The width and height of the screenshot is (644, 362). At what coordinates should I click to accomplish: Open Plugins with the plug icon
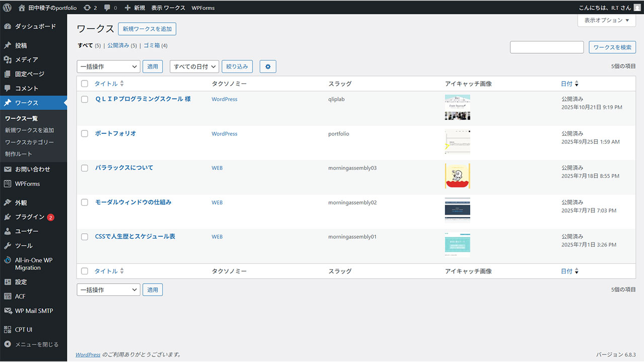click(8, 217)
